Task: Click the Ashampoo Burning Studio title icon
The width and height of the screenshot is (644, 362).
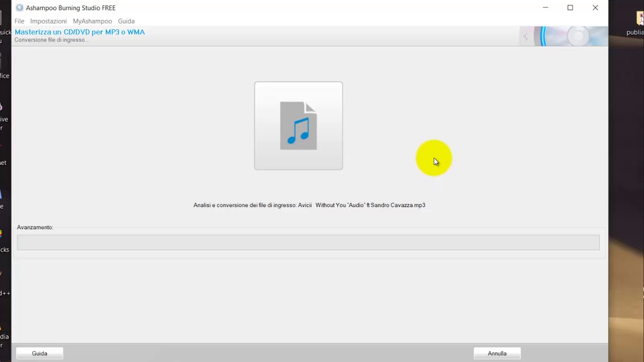Action: [x=20, y=8]
